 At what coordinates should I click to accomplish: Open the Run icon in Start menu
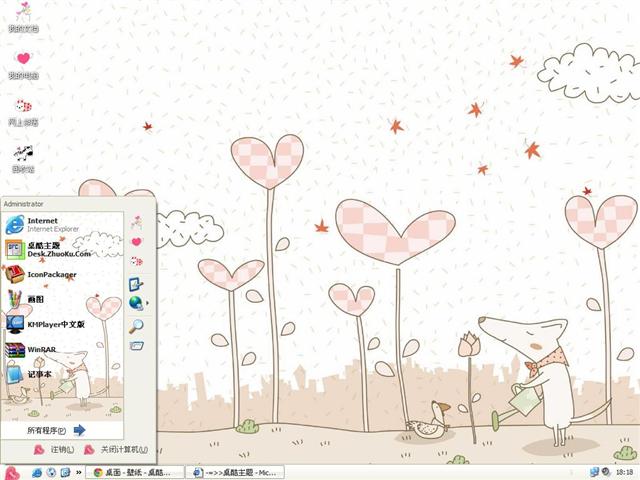pyautogui.click(x=136, y=346)
